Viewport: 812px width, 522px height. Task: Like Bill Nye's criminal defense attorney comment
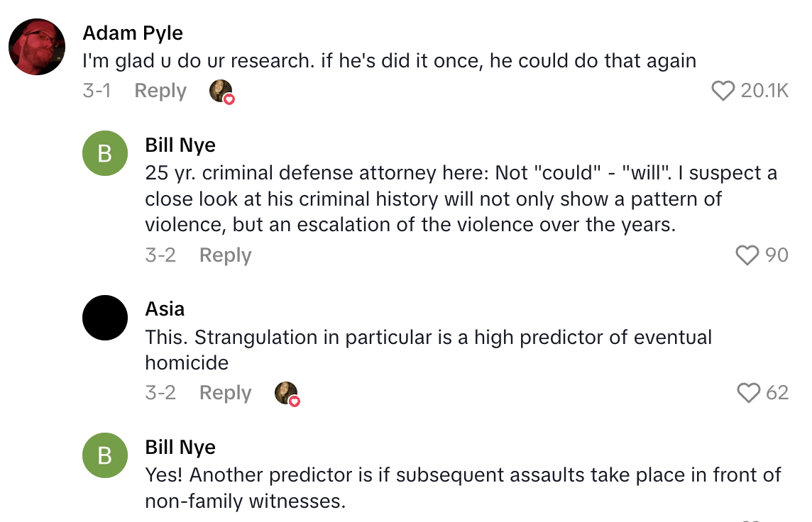point(747,255)
